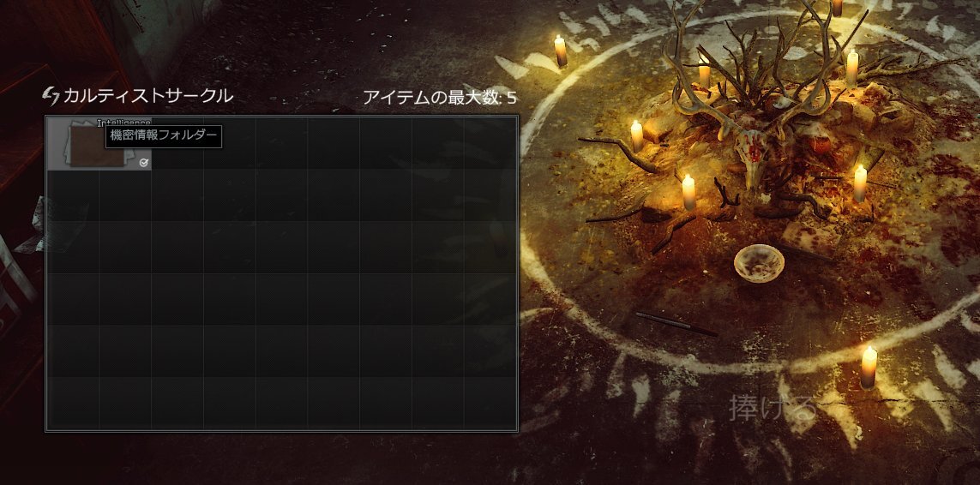Click the アイテムの最大数: 5 label
This screenshot has height=485, width=980.
(x=440, y=99)
